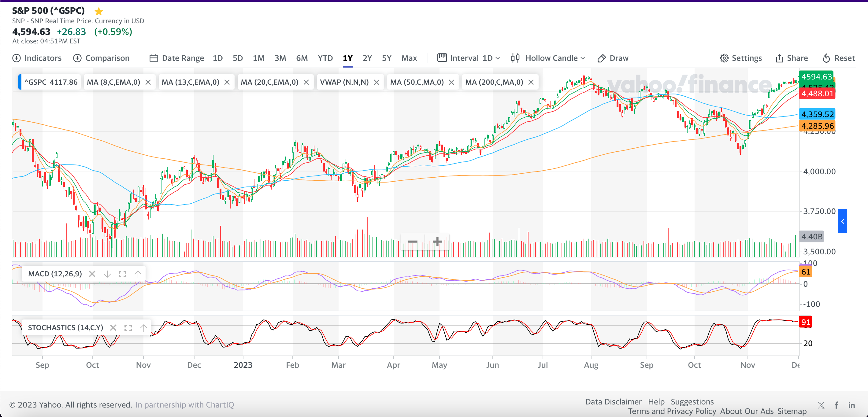Open the Indicators menu
This screenshot has width=868, height=417.
coord(37,58)
